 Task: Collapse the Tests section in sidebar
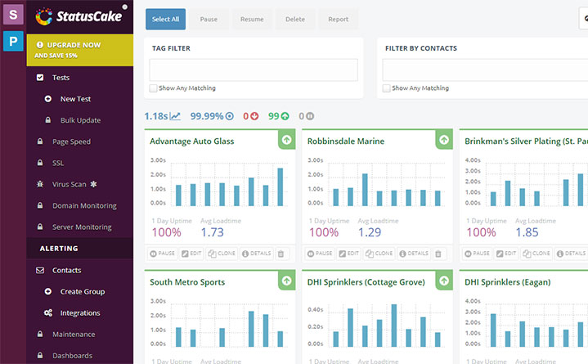(x=61, y=78)
